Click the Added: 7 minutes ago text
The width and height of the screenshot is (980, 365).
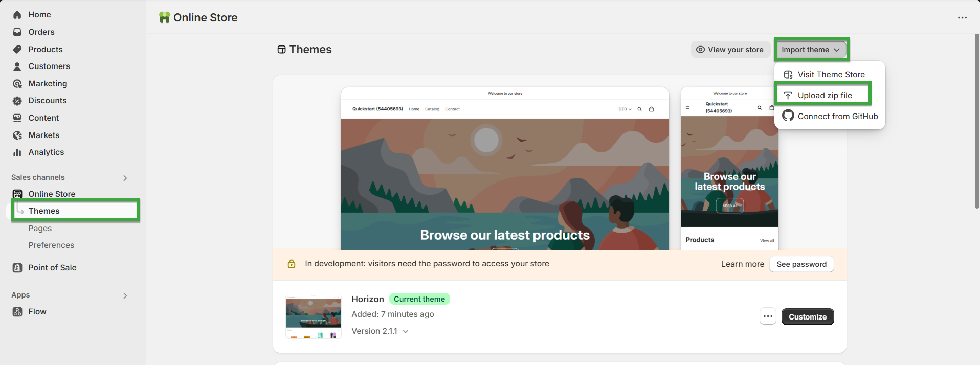tap(393, 314)
